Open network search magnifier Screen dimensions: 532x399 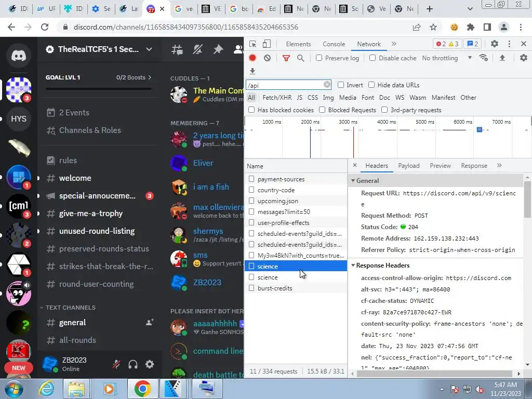301,58
